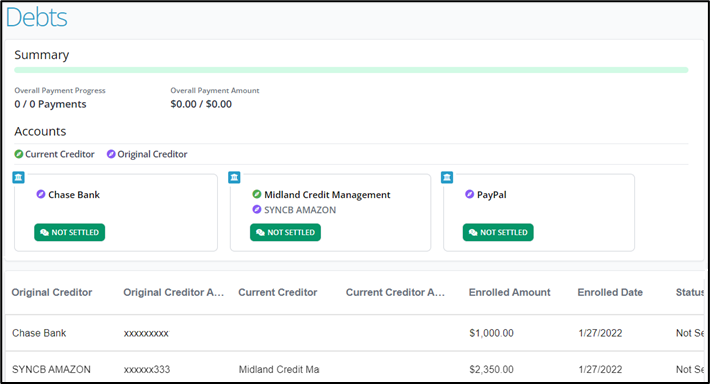The width and height of the screenshot is (710, 384).
Task: Open the PayPal account card title
Action: click(x=492, y=195)
